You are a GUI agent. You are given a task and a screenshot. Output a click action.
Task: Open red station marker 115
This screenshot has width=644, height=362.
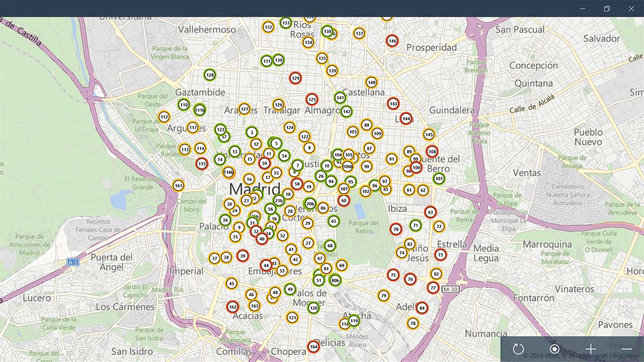[202, 164]
